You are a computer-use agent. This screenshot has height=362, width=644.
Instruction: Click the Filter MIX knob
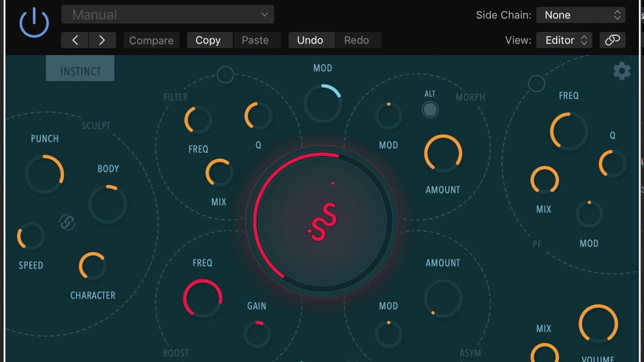pyautogui.click(x=219, y=173)
